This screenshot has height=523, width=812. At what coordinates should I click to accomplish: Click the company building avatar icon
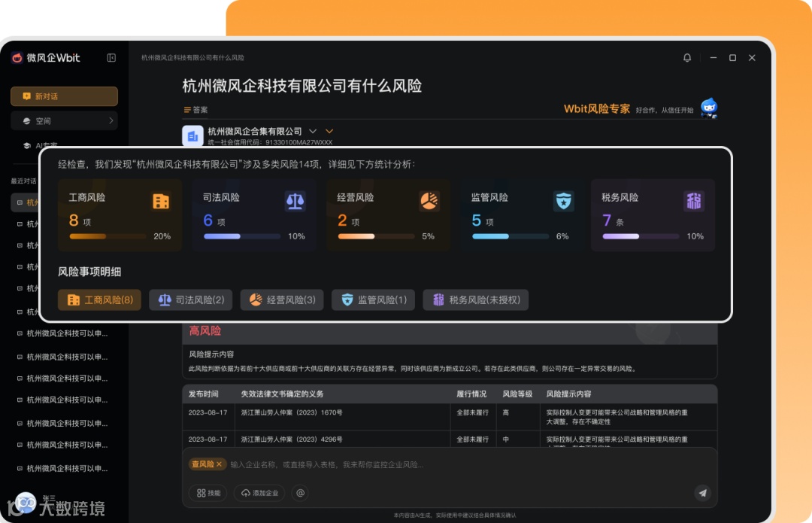pos(192,135)
